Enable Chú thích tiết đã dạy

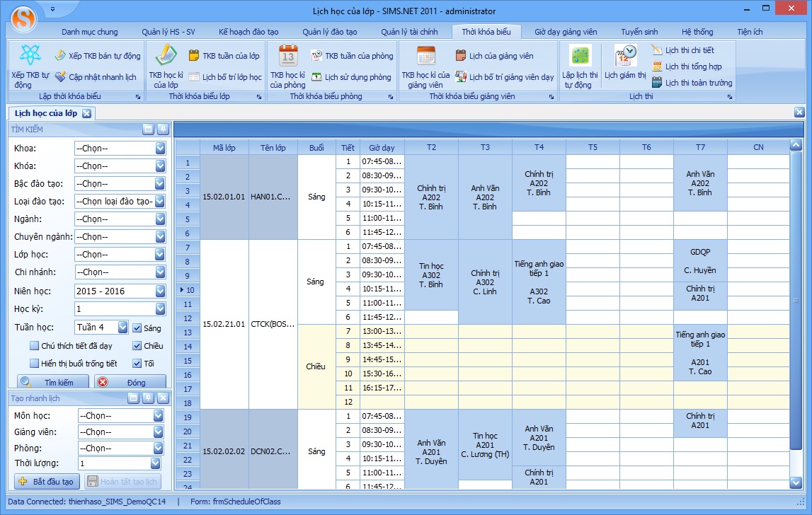(x=35, y=346)
